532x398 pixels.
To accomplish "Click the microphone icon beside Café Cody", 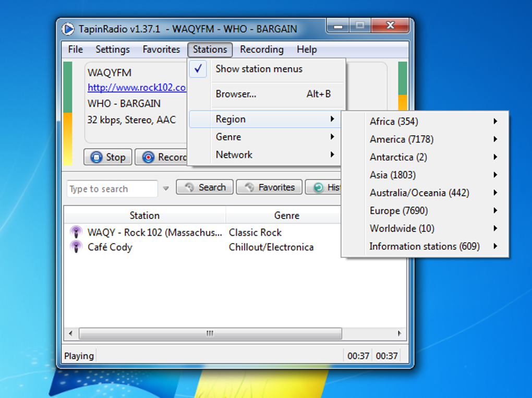I will pos(76,247).
